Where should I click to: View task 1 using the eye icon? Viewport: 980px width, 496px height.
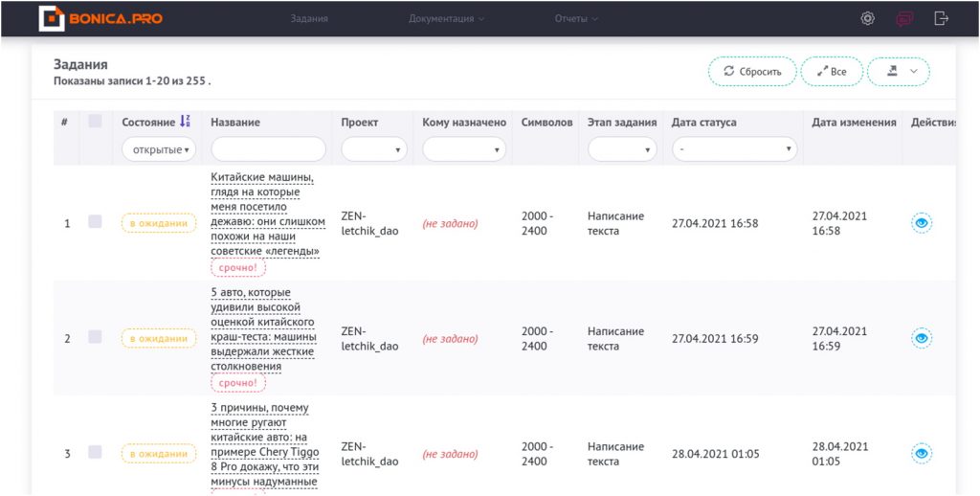pyautogui.click(x=921, y=223)
